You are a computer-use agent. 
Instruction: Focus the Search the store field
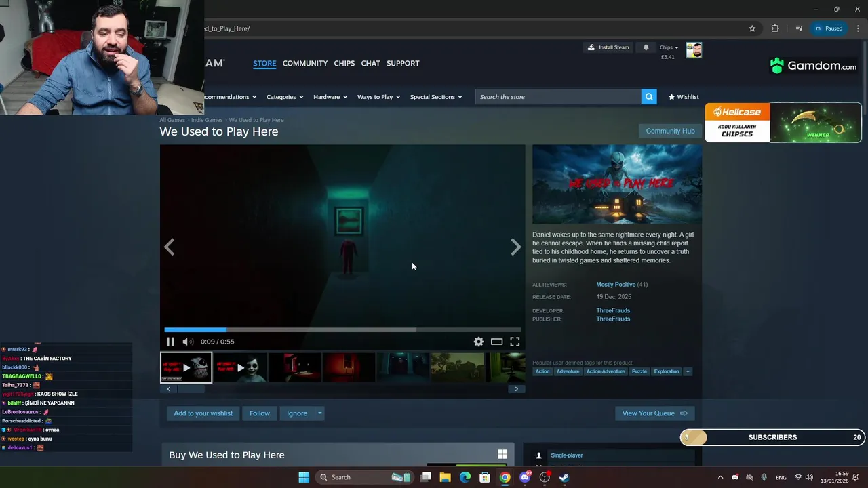tap(558, 97)
